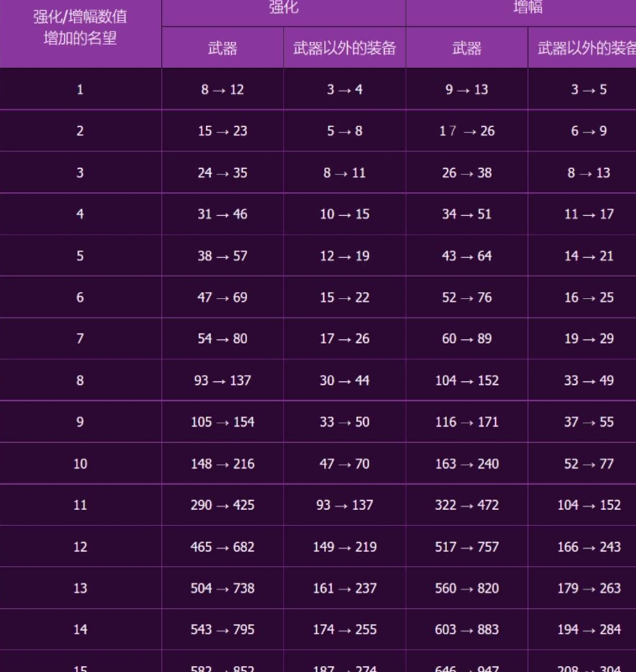Click the "52 → 77" cell
Image resolution: width=636 pixels, height=672 pixels.
coord(582,464)
